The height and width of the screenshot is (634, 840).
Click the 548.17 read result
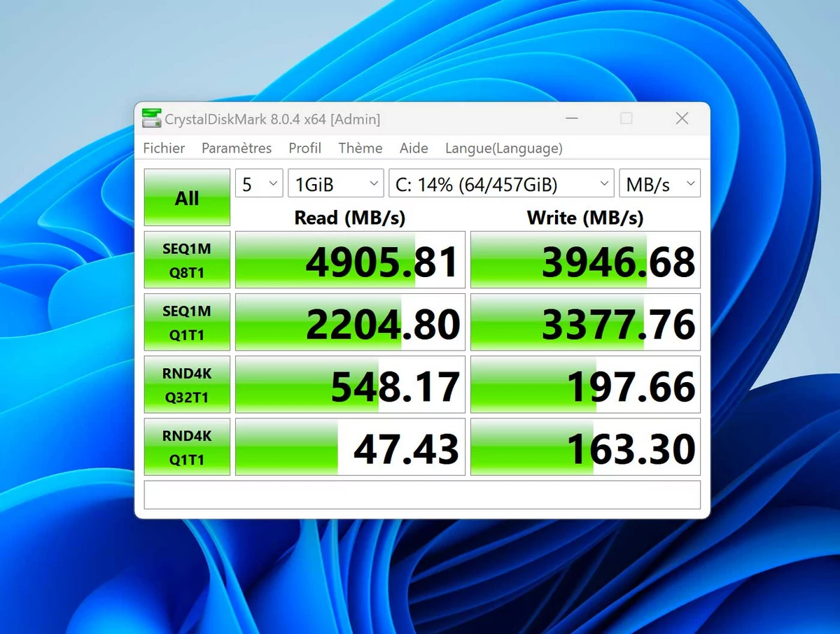tap(350, 385)
